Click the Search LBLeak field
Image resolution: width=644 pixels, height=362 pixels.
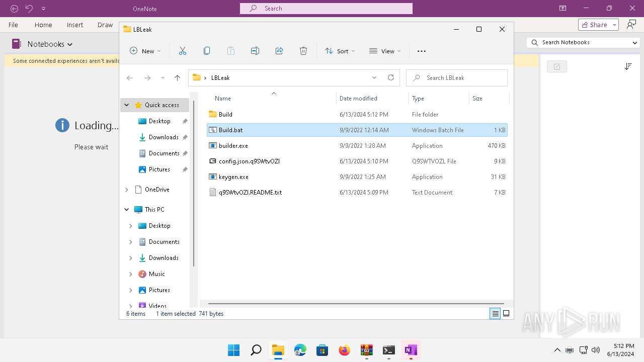click(x=457, y=78)
